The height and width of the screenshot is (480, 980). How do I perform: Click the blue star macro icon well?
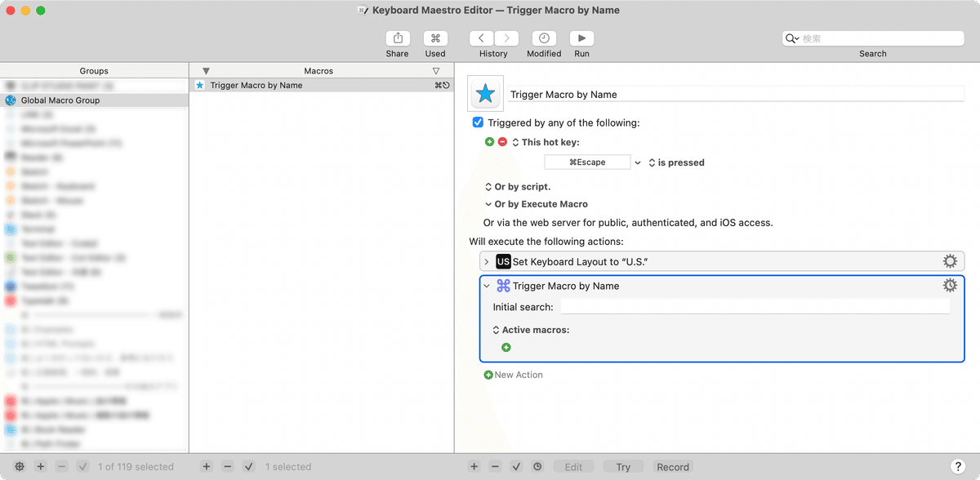tap(485, 95)
